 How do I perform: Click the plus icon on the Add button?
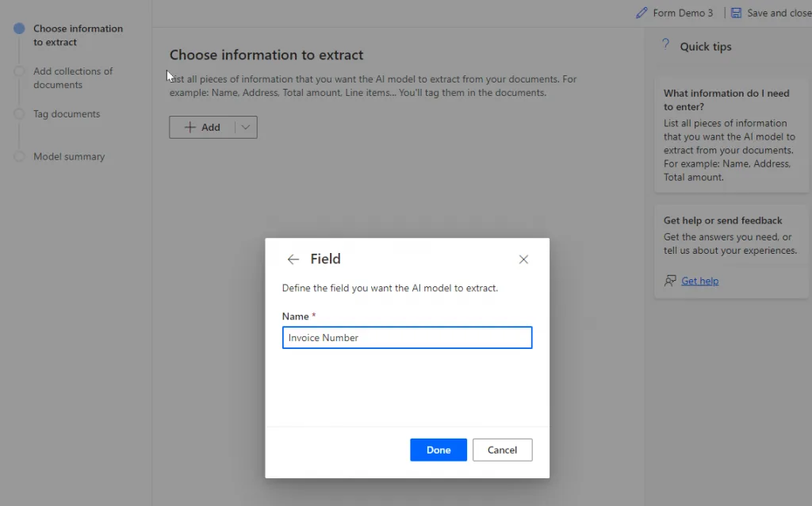click(191, 127)
